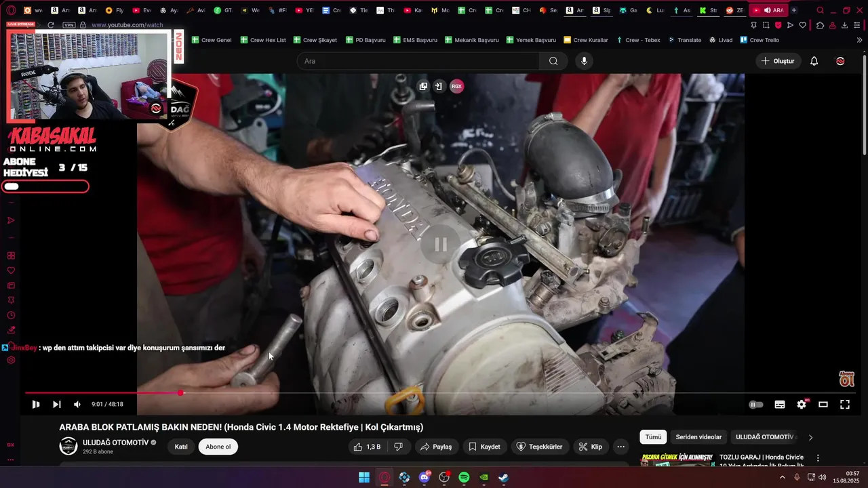The width and height of the screenshot is (868, 488).
Task: Open the send/flow arrow icon
Action: click(790, 25)
